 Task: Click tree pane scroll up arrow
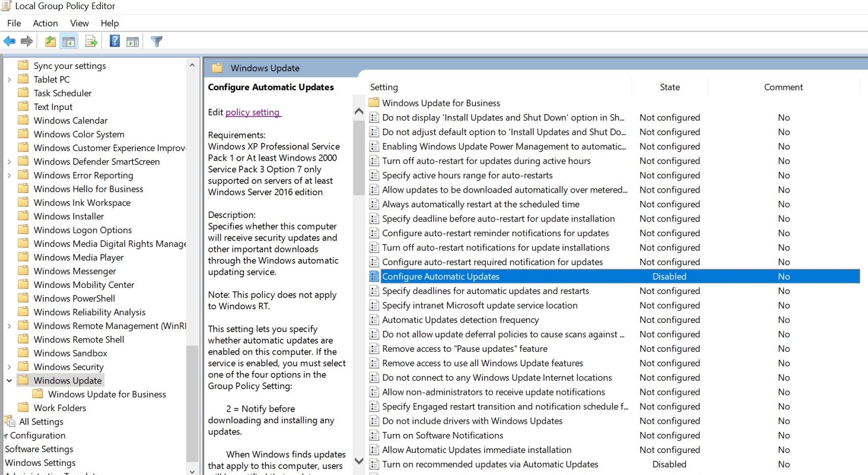point(192,65)
